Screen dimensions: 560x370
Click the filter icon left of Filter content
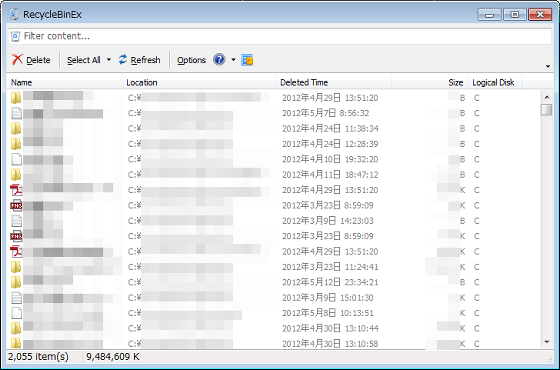[x=15, y=36]
